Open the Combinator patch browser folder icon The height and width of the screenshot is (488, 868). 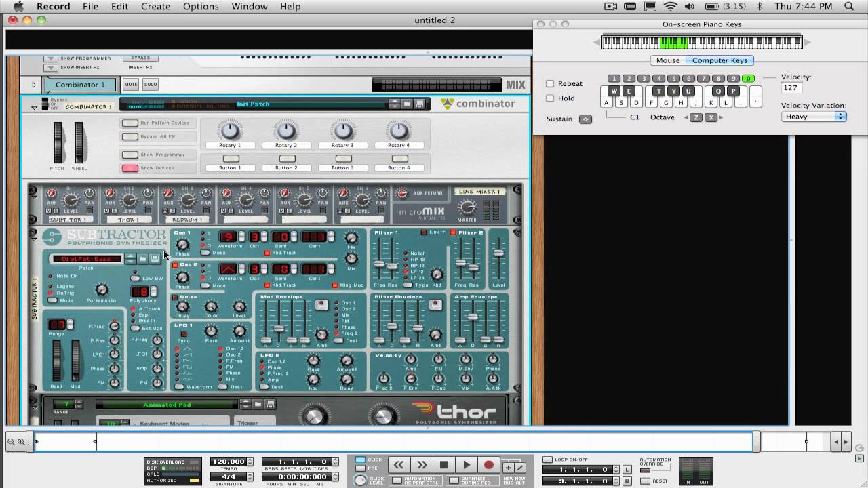[x=407, y=104]
